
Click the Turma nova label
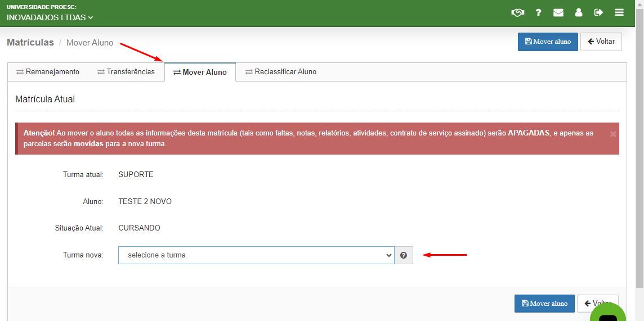click(x=83, y=255)
